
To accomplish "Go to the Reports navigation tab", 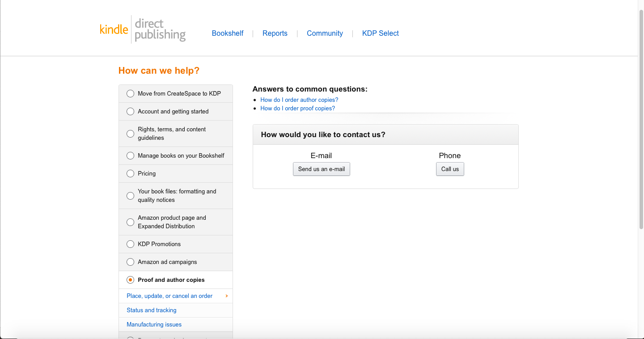I will (275, 33).
